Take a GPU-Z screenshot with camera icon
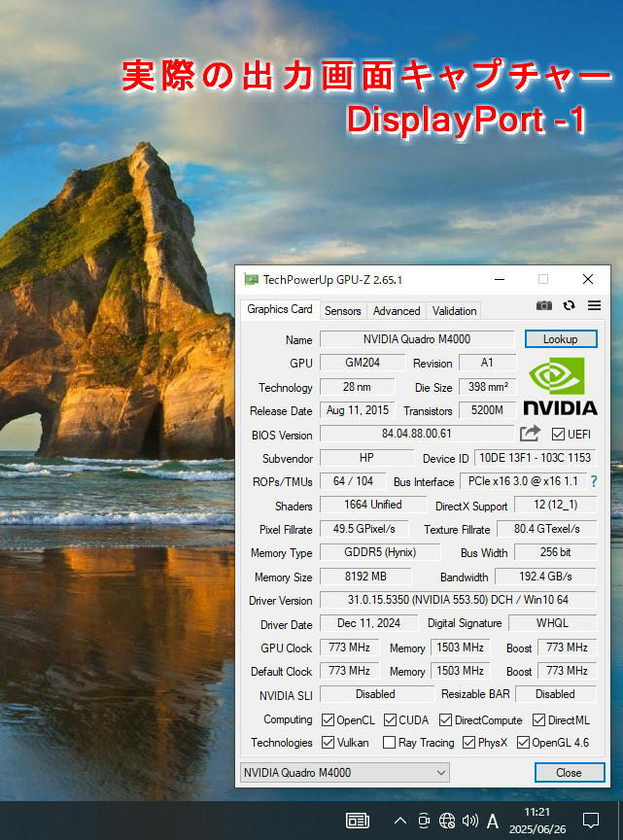The width and height of the screenshot is (623, 840). pyautogui.click(x=543, y=305)
